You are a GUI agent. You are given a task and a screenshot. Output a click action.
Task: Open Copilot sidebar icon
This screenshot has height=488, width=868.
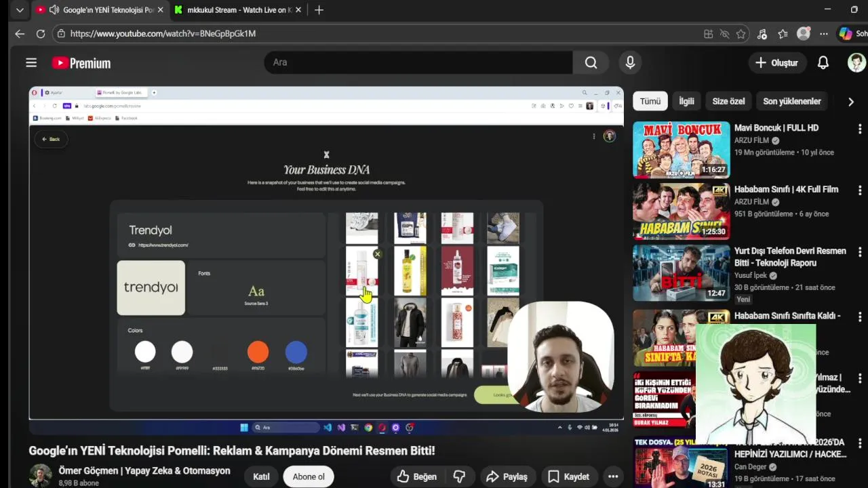(x=845, y=33)
